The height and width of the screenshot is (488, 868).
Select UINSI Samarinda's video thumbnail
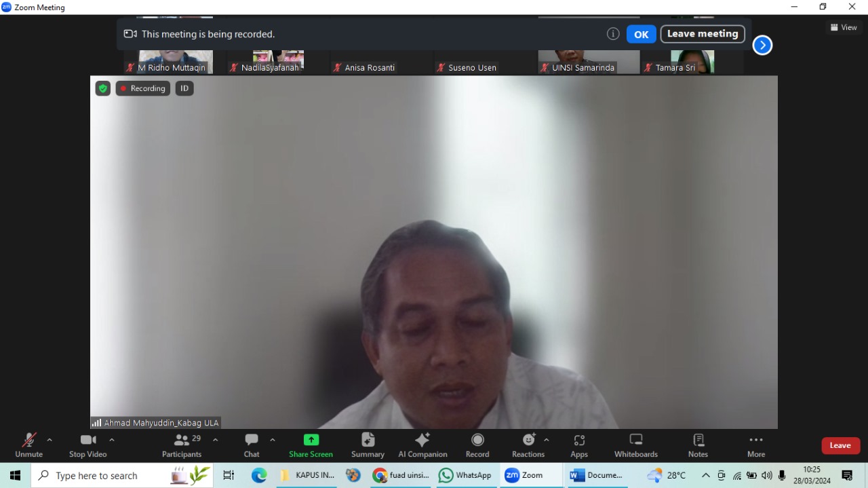coord(589,62)
